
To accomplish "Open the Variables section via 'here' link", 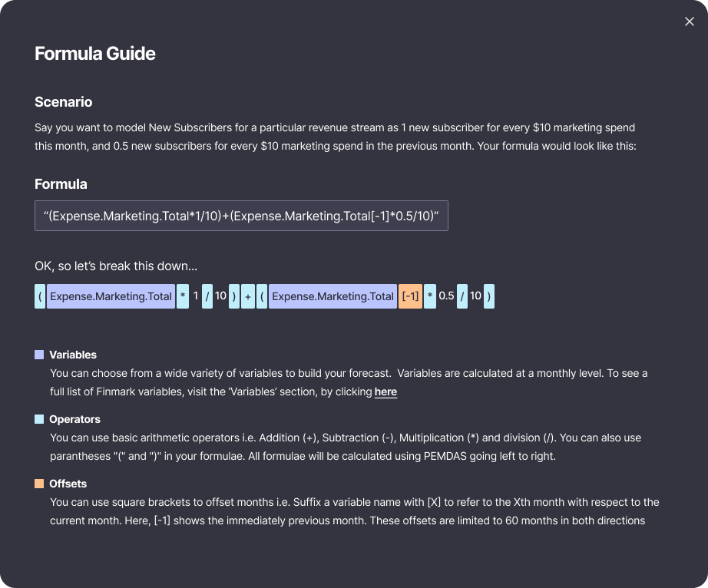I will pyautogui.click(x=385, y=392).
